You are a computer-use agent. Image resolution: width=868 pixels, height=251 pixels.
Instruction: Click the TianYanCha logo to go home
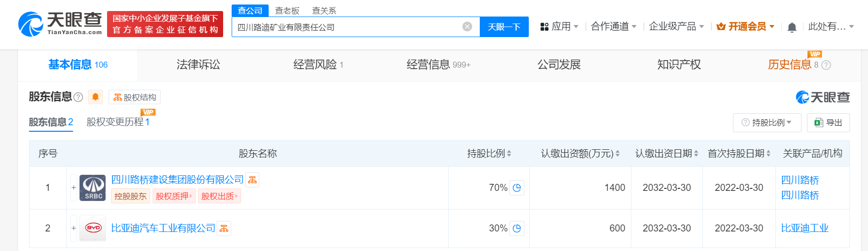60,24
